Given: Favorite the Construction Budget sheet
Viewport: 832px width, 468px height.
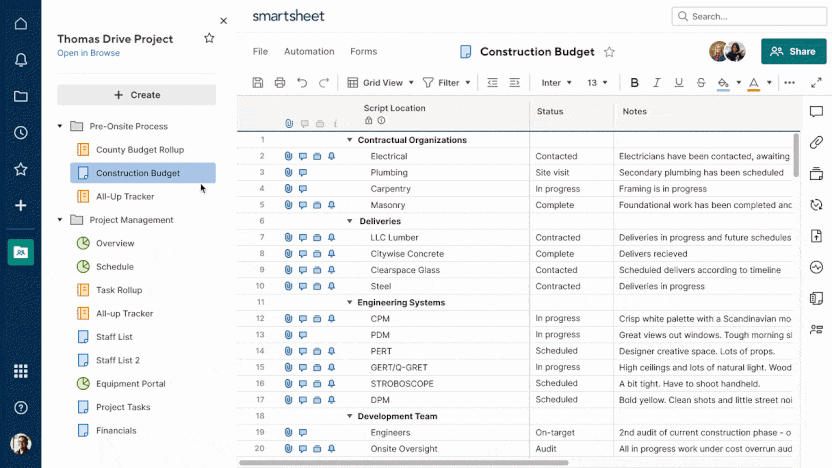Looking at the screenshot, I should [x=609, y=52].
